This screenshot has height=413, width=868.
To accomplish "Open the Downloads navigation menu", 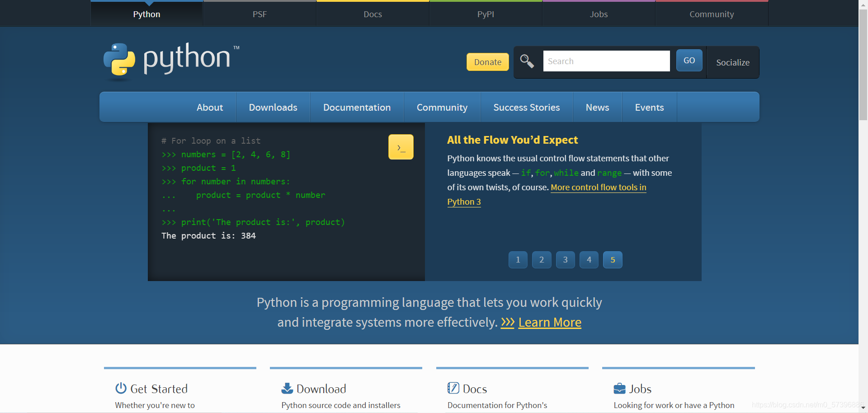I will pyautogui.click(x=273, y=108).
